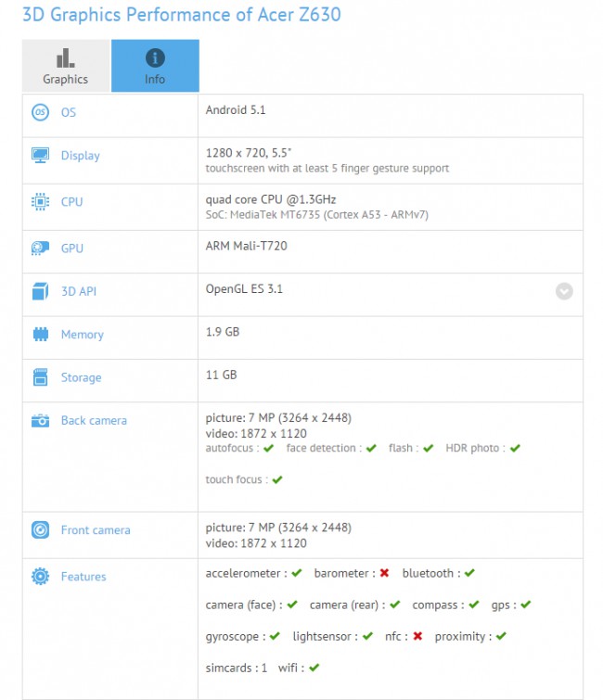Click the Front camera lens icon
The image size is (603, 700).
click(40, 530)
